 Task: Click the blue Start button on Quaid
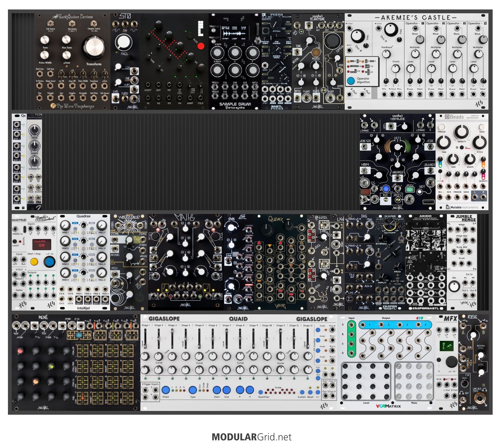click(x=217, y=390)
